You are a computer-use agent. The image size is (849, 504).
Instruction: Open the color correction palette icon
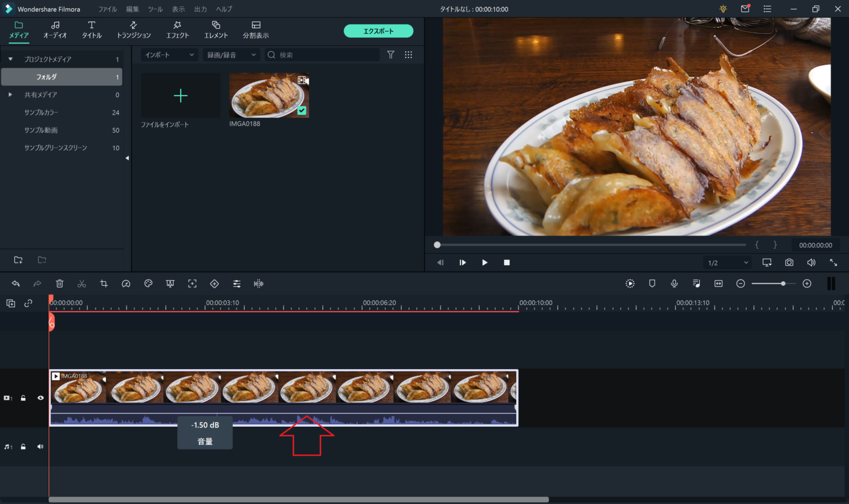[x=148, y=283]
